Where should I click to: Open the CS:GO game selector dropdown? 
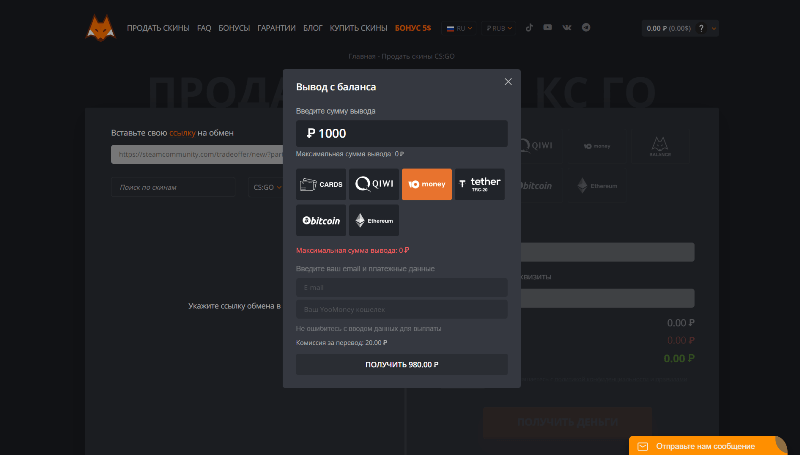267,187
